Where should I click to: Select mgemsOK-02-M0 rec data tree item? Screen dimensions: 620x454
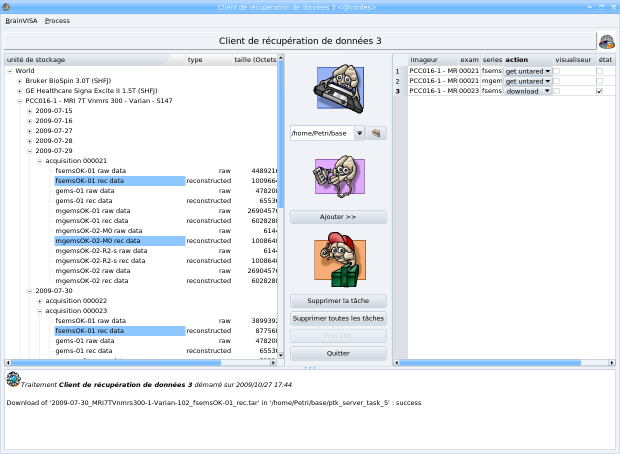[98, 241]
